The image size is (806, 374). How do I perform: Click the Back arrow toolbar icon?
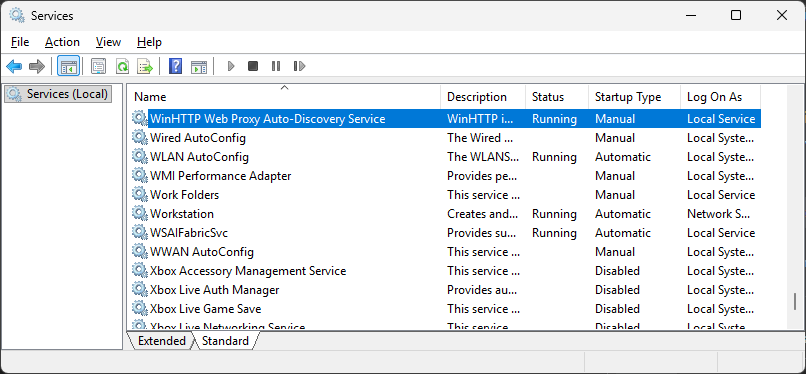coord(14,66)
